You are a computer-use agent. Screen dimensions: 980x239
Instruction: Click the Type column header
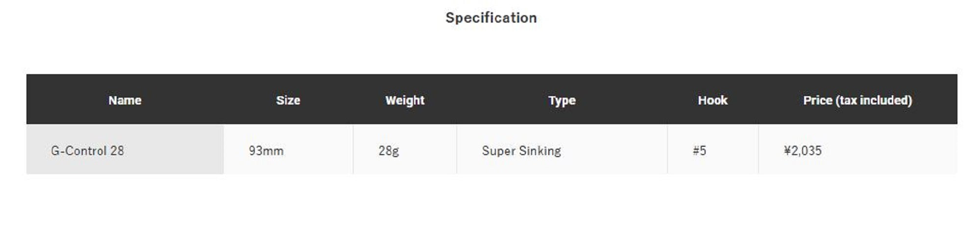[x=562, y=101]
